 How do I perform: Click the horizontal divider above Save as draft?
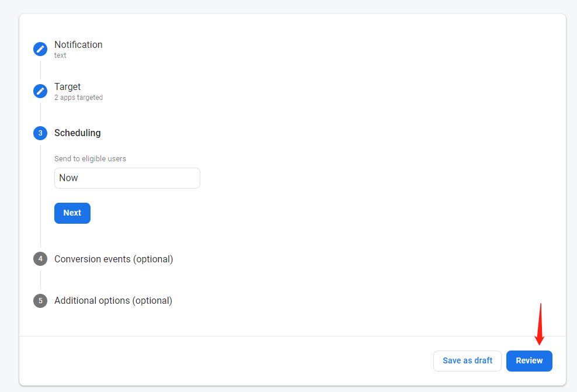pos(292,337)
